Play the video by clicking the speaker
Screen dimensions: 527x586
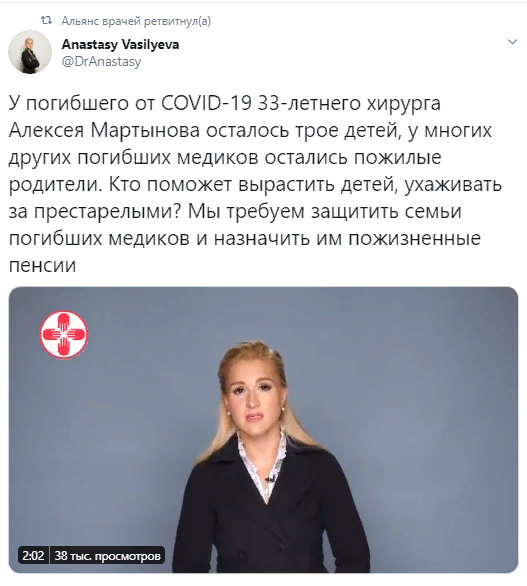click(263, 430)
